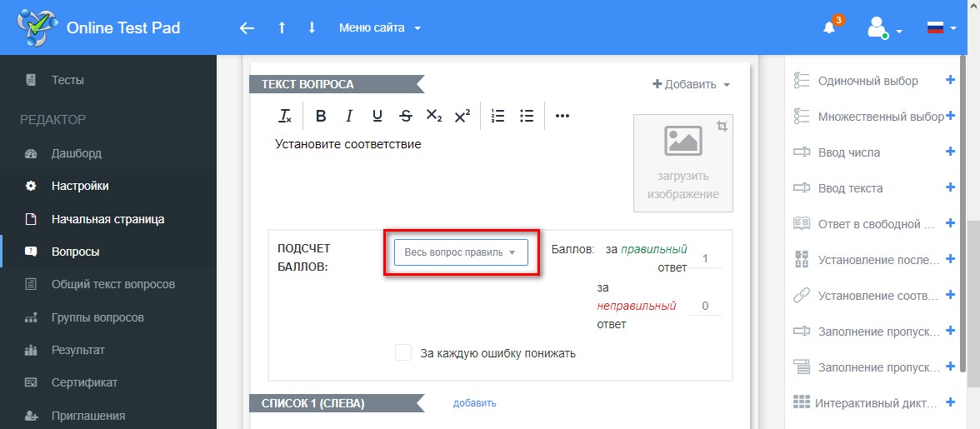Add a Ввод числа question

951,151
